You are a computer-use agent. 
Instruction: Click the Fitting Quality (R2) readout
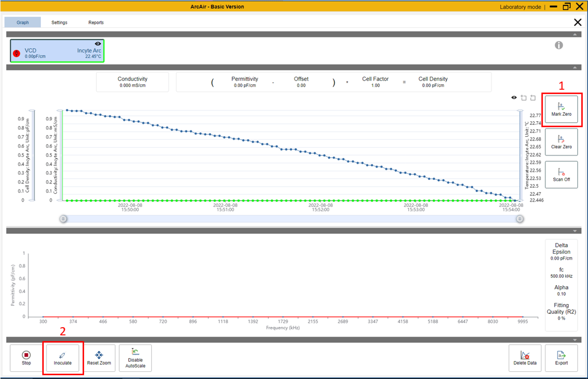pos(561,311)
